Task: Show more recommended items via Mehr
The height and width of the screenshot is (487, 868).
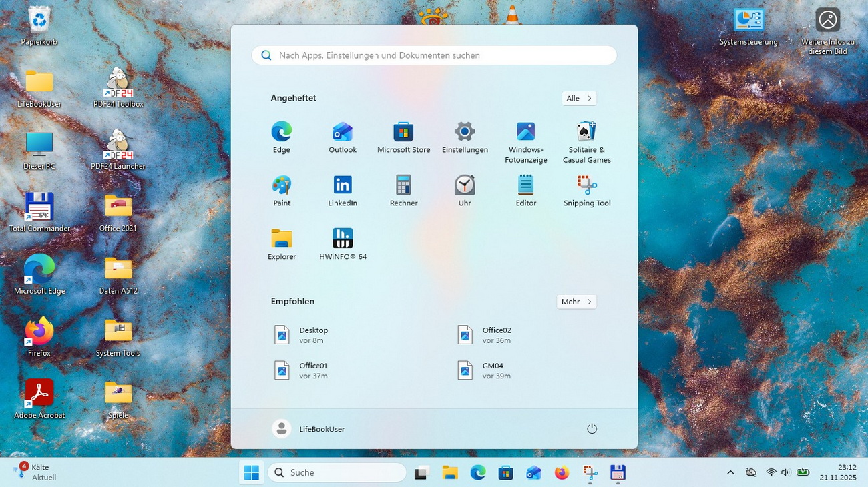Action: click(576, 302)
